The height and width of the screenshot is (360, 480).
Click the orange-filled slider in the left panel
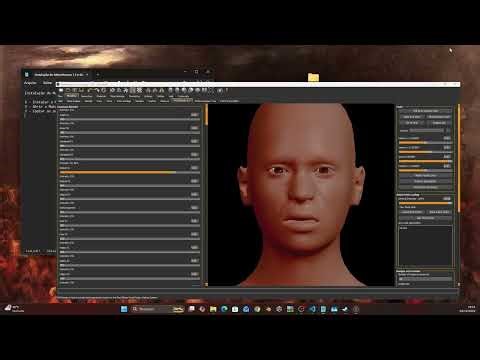(129, 172)
